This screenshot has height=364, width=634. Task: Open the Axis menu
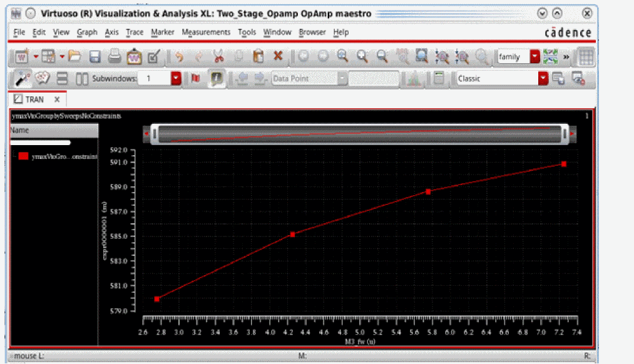(x=111, y=32)
